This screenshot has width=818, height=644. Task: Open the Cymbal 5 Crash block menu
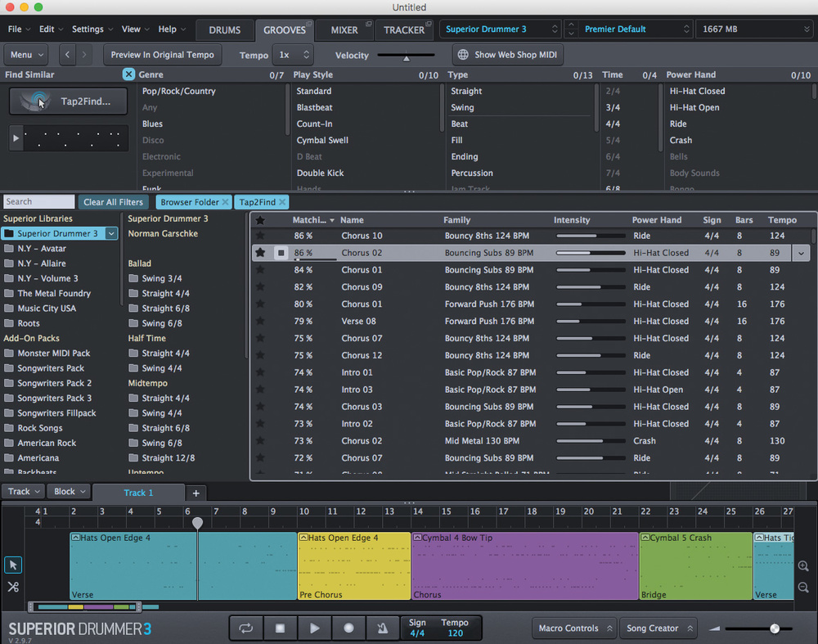[x=645, y=538]
